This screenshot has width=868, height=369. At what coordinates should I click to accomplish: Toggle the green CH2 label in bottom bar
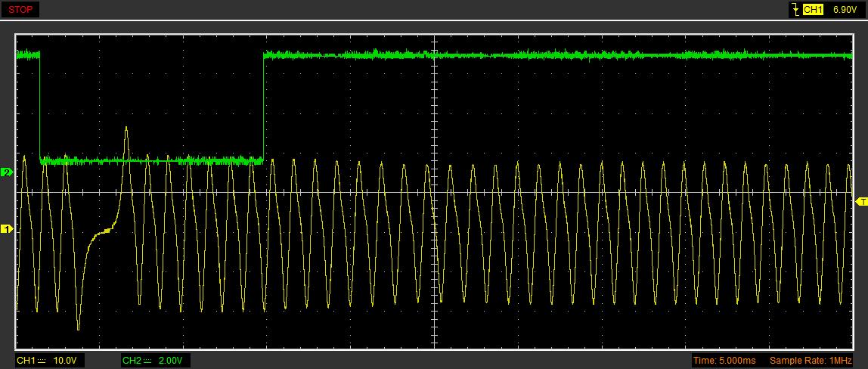point(132,361)
